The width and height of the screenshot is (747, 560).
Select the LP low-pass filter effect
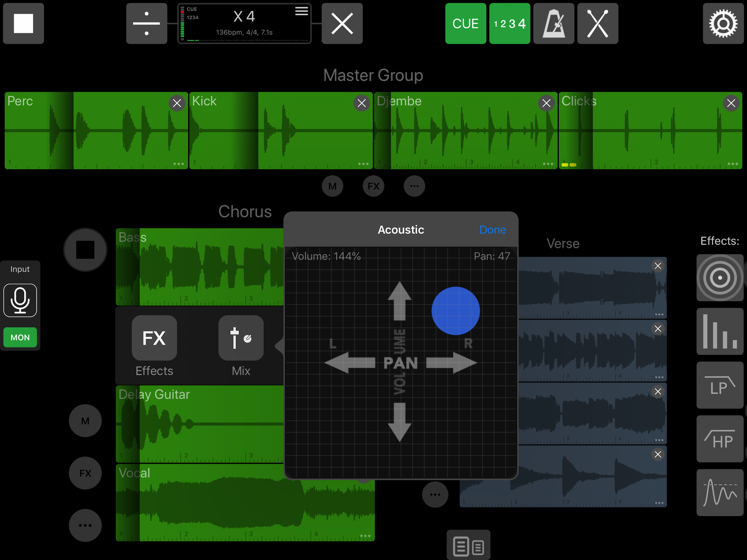point(720,385)
